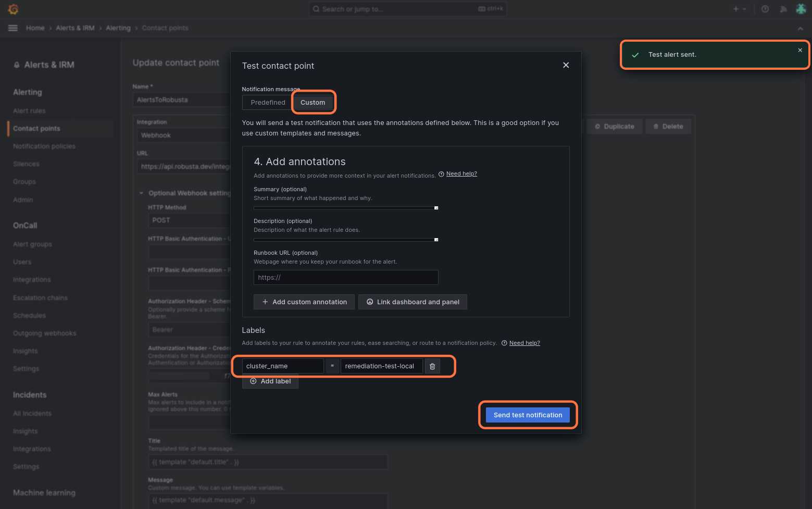Toggle the hamburger navigation menu
Screen dimensions: 812x509
[x=13, y=28]
